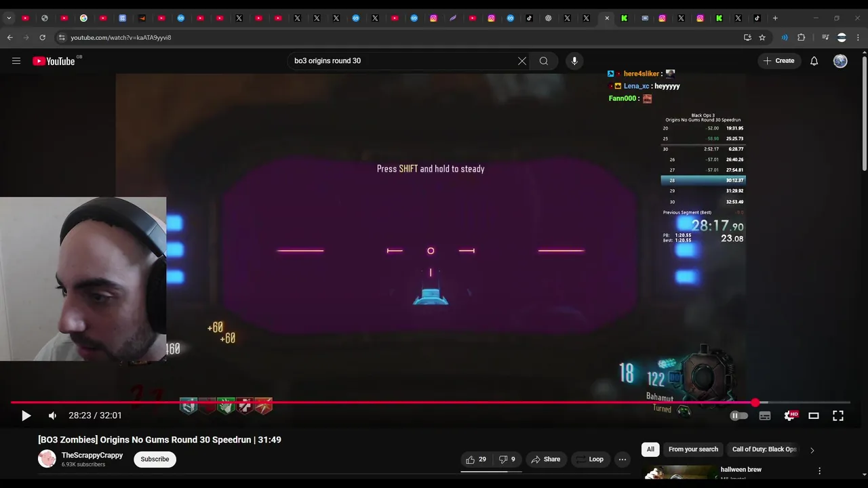Show more filter chips with right arrow
The width and height of the screenshot is (868, 488).
pyautogui.click(x=812, y=450)
